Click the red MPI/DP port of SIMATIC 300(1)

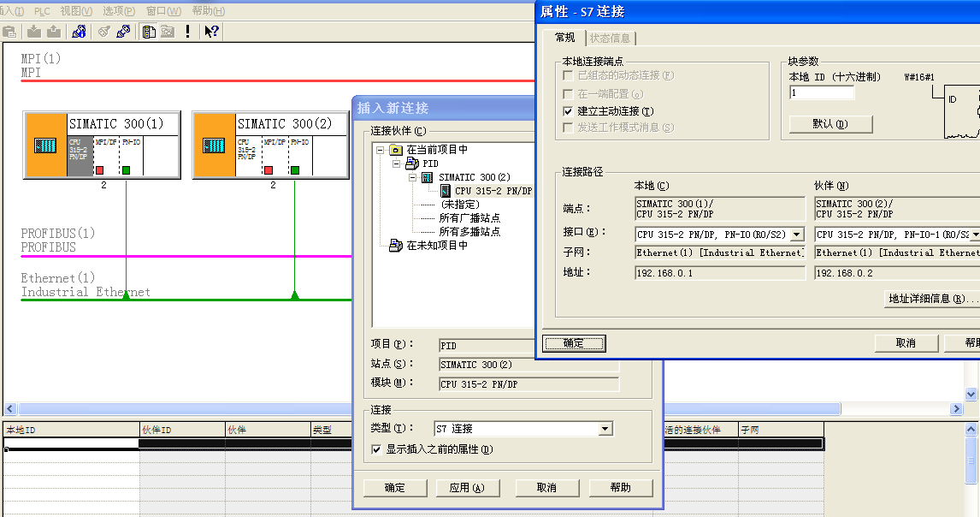coord(99,170)
